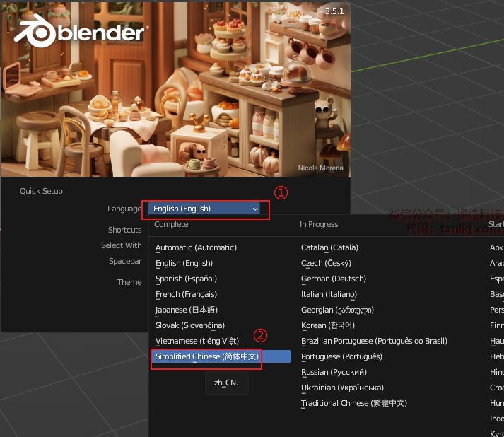
Task: Choose Portuguese (Português) language
Action: coord(341,356)
